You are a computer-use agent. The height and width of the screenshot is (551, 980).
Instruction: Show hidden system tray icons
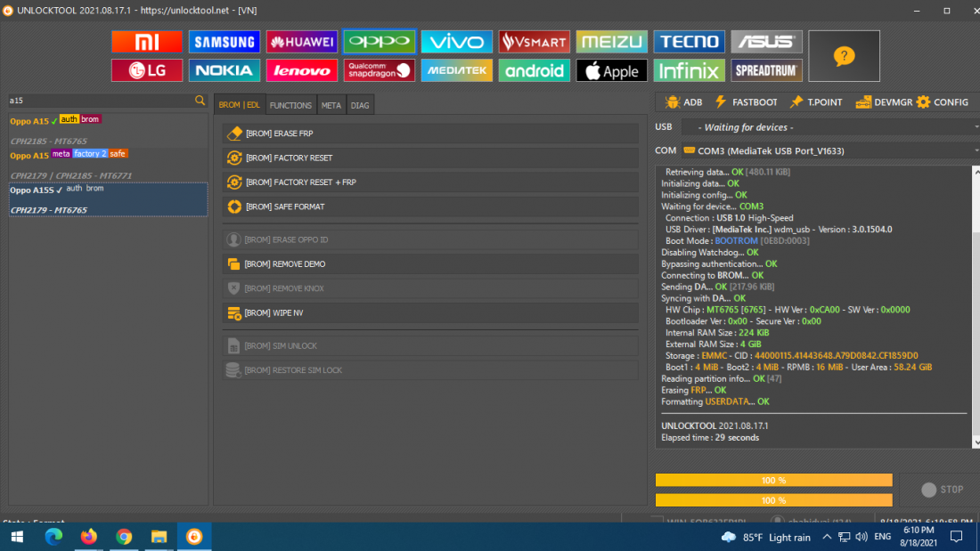(x=827, y=537)
